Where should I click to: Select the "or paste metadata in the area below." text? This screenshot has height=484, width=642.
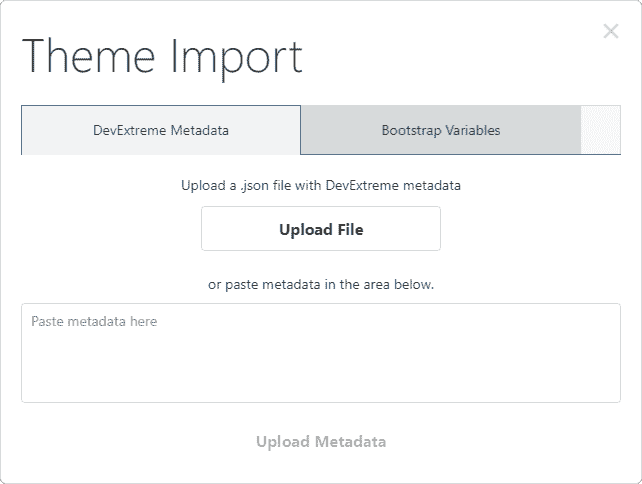[x=321, y=284]
